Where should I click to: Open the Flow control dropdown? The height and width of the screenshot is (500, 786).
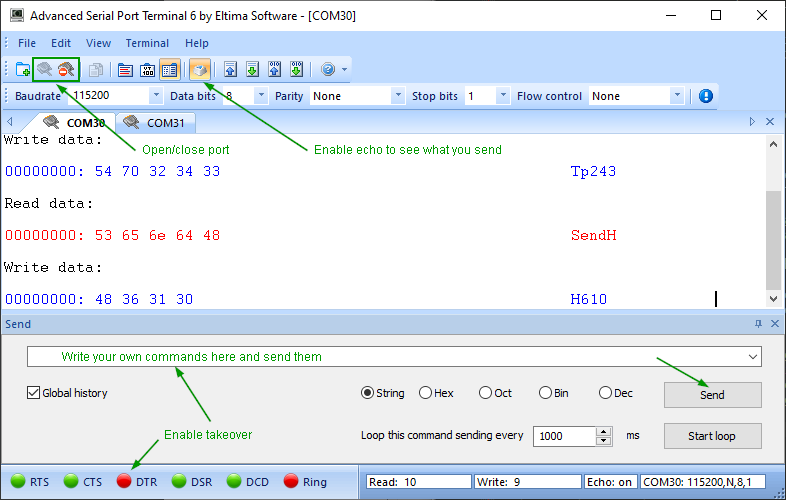(677, 95)
